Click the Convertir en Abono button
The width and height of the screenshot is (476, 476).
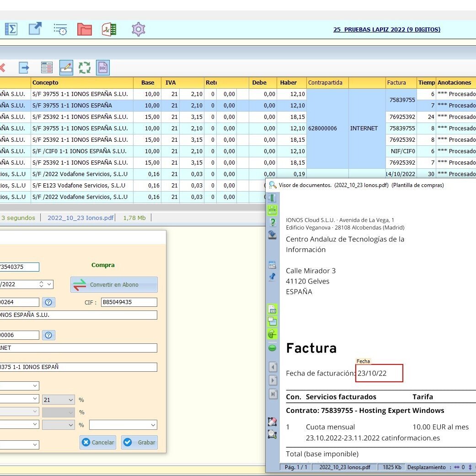pos(114,284)
